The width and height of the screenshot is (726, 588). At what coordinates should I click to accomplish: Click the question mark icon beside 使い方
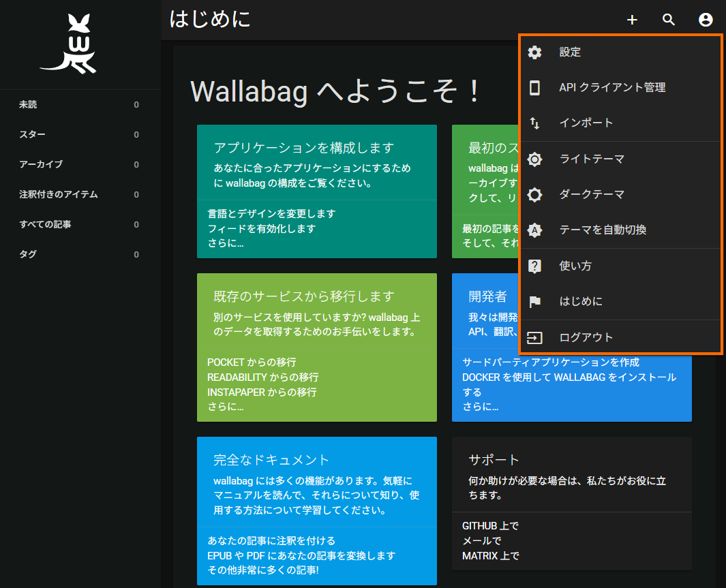coord(534,266)
